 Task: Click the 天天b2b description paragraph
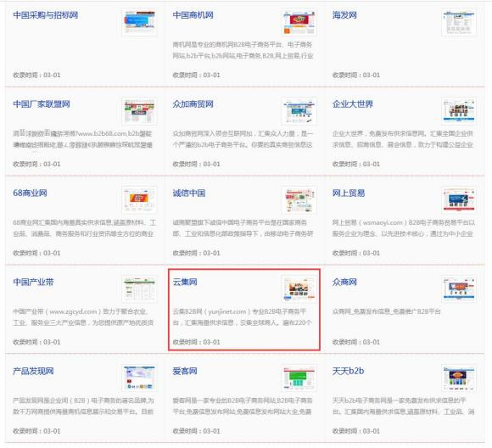tap(403, 406)
